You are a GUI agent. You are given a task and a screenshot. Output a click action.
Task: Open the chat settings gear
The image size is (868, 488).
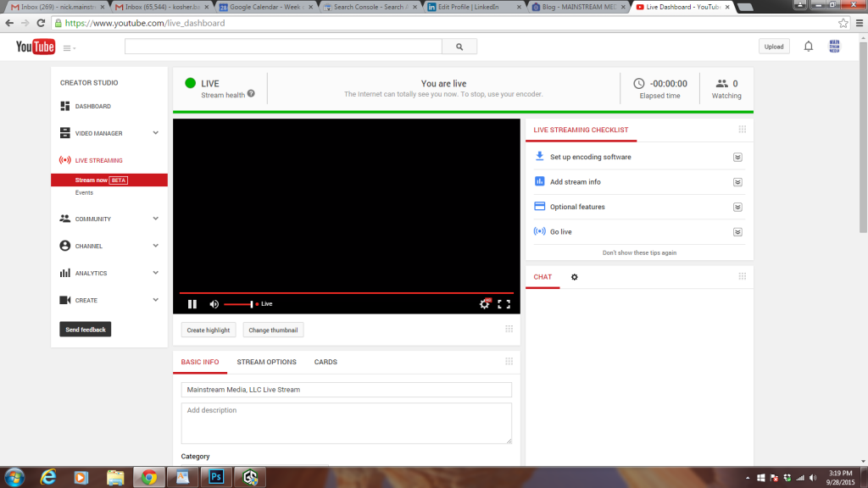pyautogui.click(x=575, y=277)
